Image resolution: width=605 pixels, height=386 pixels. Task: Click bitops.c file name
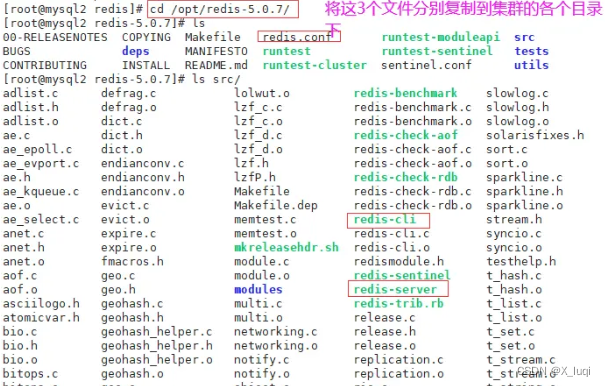point(30,374)
